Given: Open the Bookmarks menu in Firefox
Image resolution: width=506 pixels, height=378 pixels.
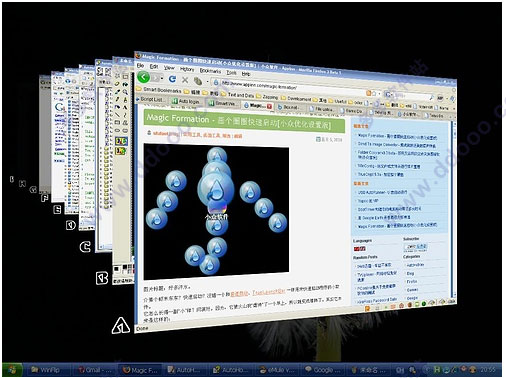Looking at the screenshot, I should click(x=210, y=71).
